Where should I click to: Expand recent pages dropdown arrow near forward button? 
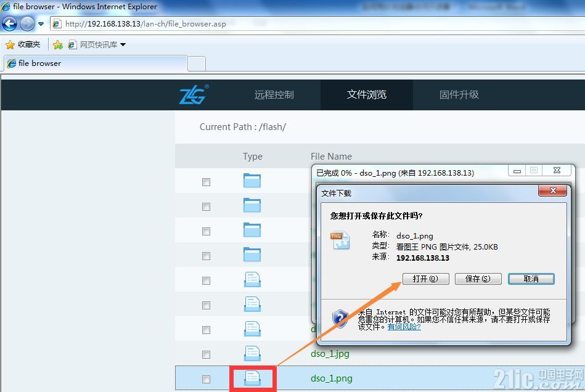(x=41, y=24)
